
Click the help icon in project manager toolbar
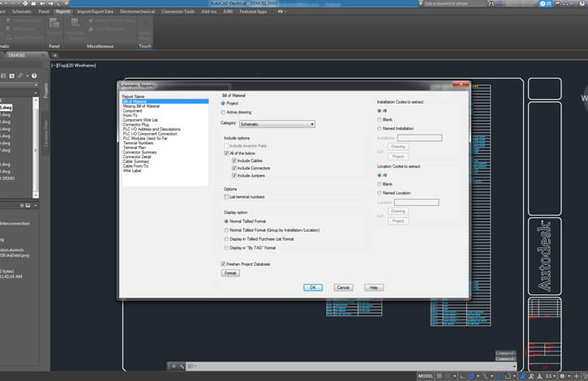pos(34,75)
